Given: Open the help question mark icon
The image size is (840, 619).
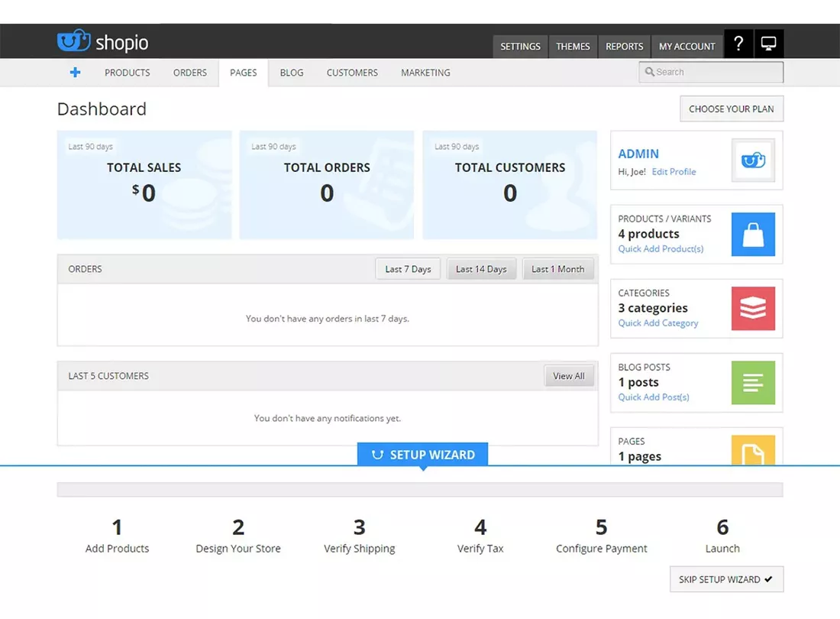Looking at the screenshot, I should 738,44.
